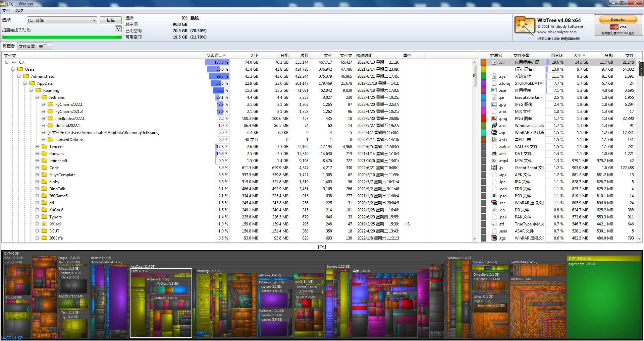Switch to the 树查看 tab

tap(9, 46)
